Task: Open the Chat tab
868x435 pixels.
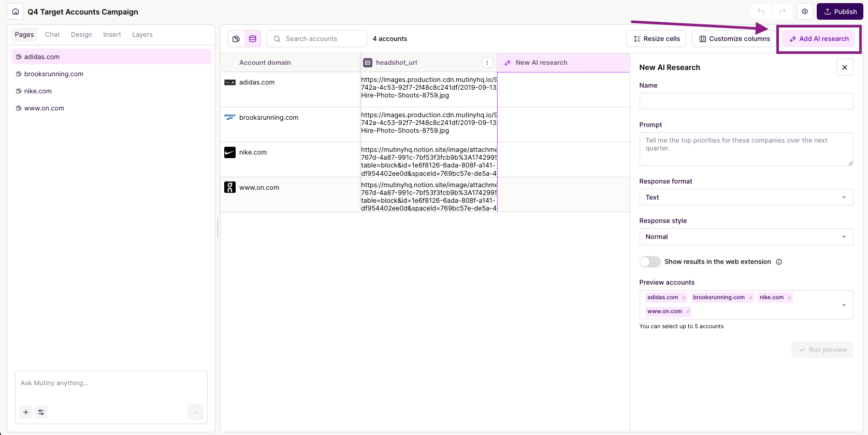Action: coord(52,35)
